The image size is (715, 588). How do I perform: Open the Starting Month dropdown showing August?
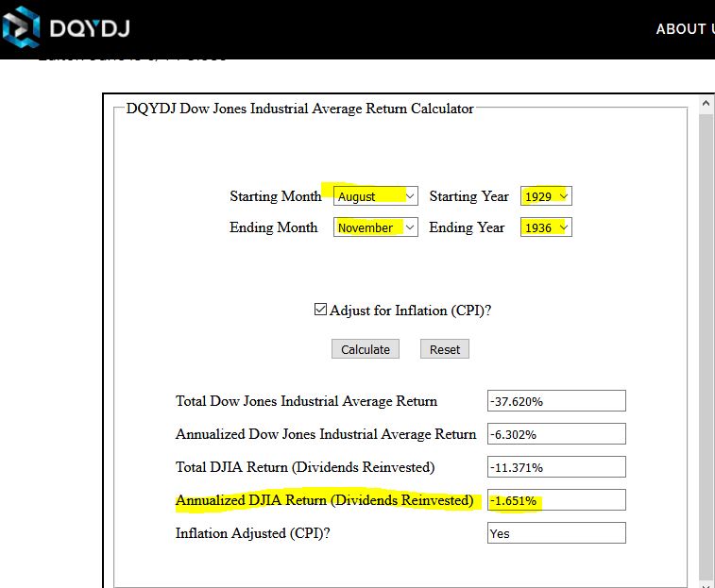point(375,196)
